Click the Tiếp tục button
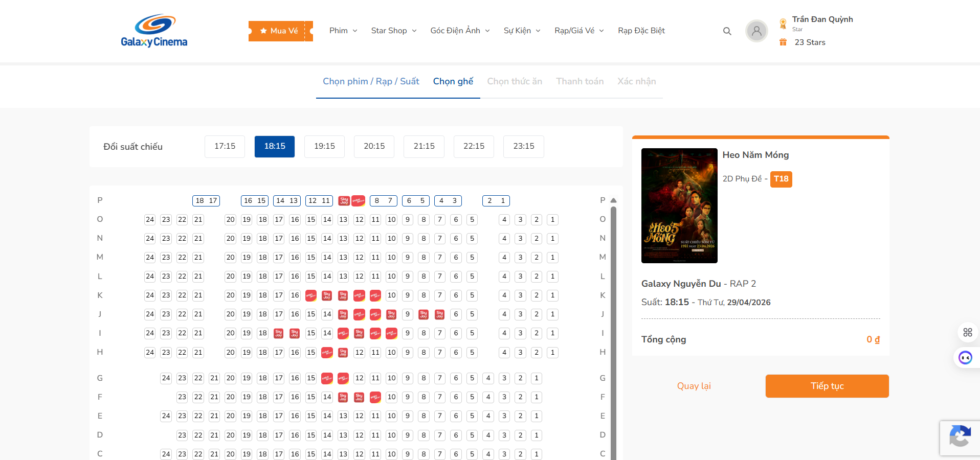This screenshot has width=980, height=460. click(827, 386)
